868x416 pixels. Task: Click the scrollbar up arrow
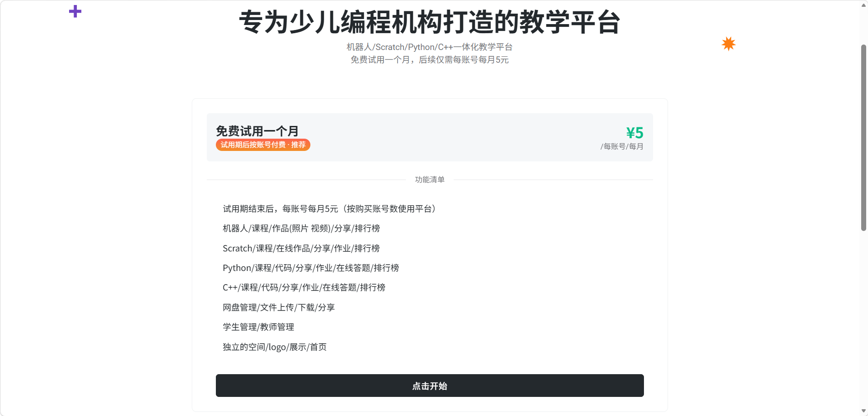coord(863,5)
